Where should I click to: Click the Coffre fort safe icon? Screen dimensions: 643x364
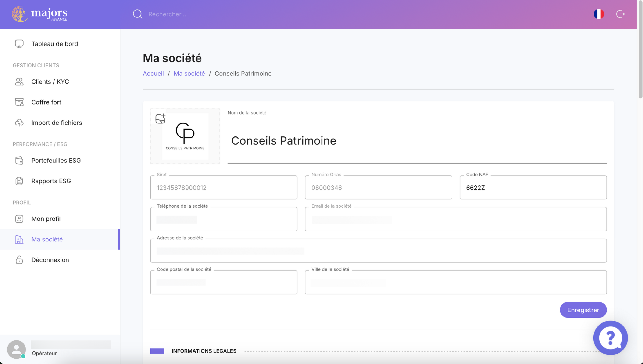[19, 102]
